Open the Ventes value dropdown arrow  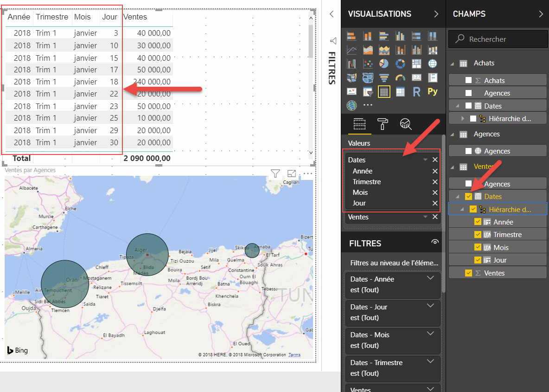click(x=425, y=217)
